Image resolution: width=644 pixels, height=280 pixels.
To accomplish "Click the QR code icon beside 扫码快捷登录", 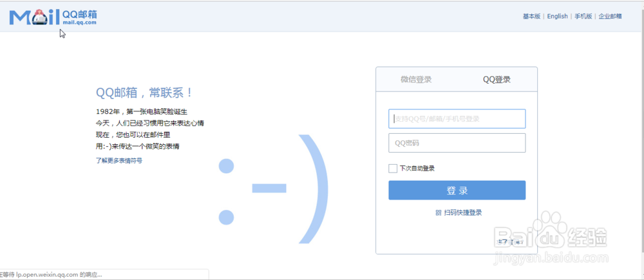I will pyautogui.click(x=438, y=212).
